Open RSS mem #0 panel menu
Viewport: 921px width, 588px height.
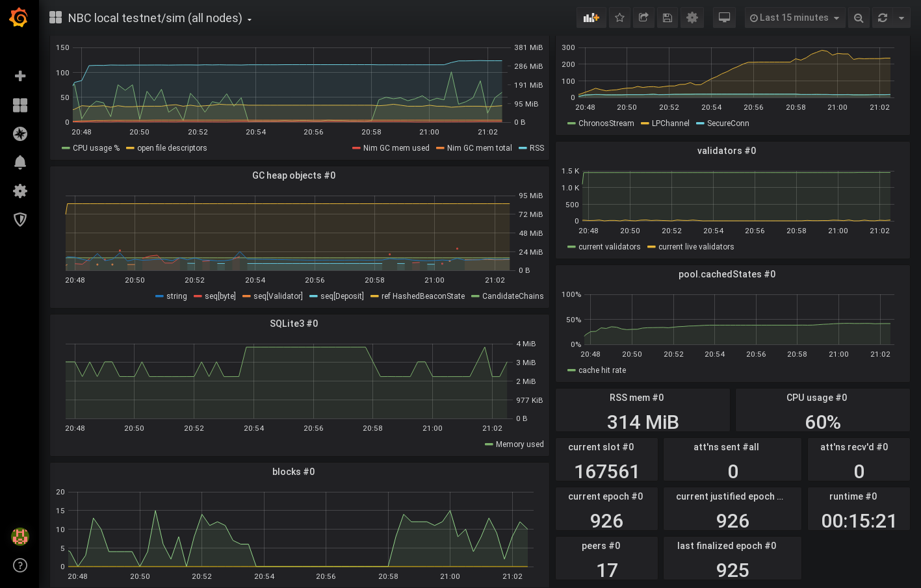pyautogui.click(x=636, y=398)
